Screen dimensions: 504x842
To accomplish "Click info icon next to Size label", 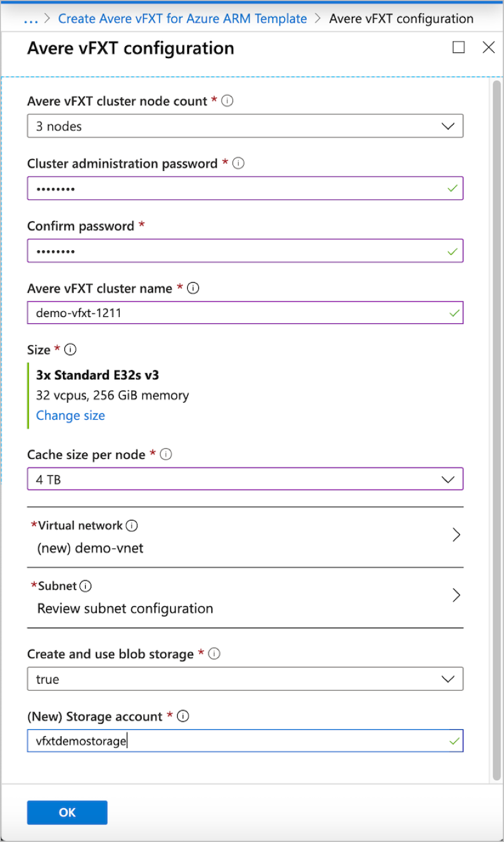I will tap(71, 349).
